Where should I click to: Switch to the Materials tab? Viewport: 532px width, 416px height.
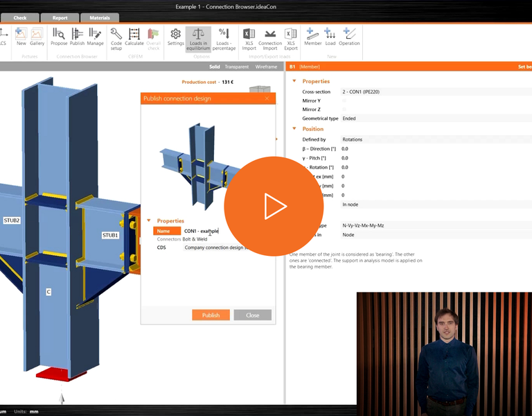[100, 18]
